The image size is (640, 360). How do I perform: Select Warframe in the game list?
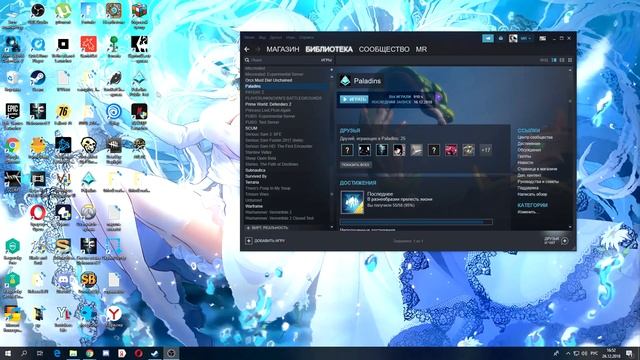point(254,206)
